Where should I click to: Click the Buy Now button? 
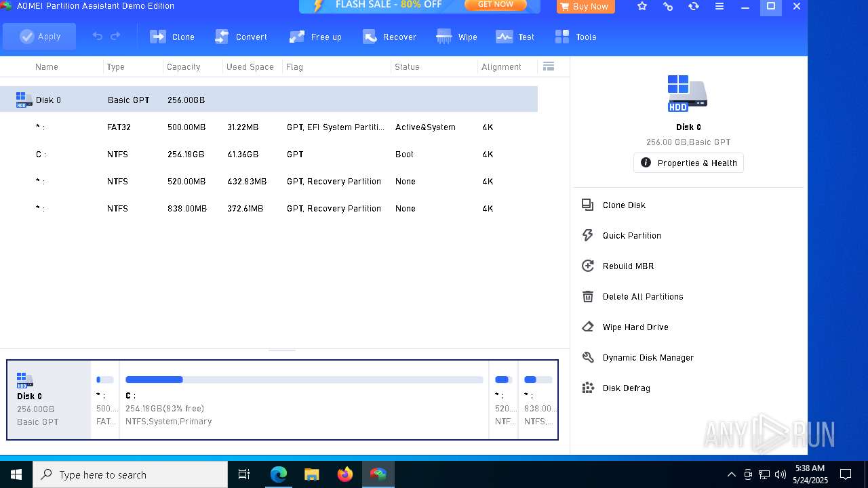[x=585, y=7]
